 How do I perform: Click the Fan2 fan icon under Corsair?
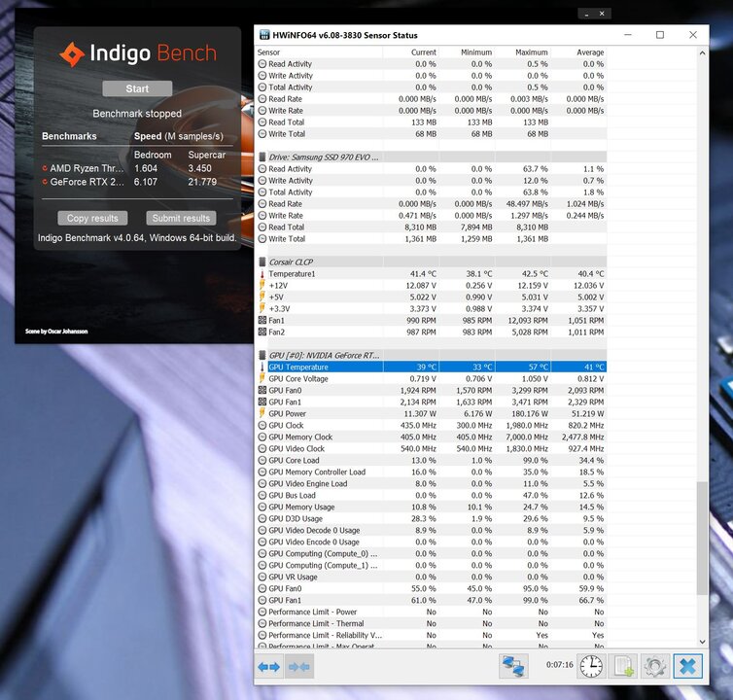point(262,332)
